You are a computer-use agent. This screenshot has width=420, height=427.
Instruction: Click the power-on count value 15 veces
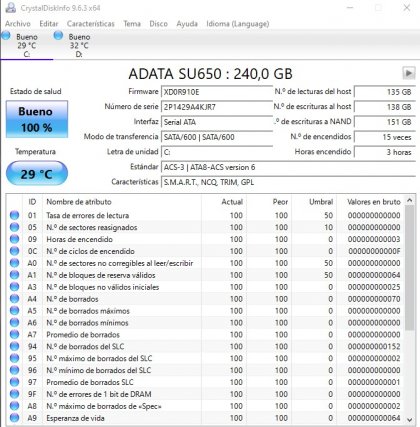coord(385,137)
